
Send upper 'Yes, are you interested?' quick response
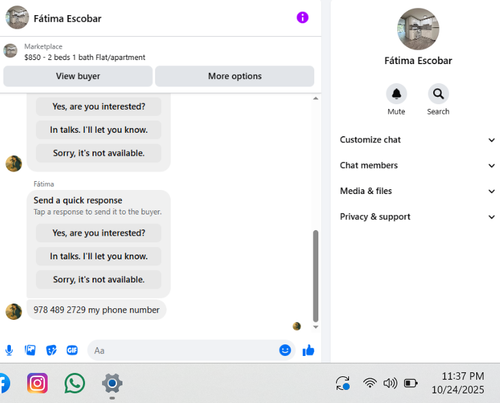coord(99,106)
